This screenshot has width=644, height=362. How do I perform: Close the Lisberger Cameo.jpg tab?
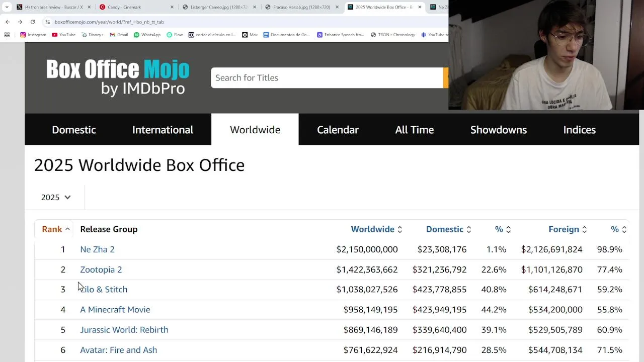255,7
